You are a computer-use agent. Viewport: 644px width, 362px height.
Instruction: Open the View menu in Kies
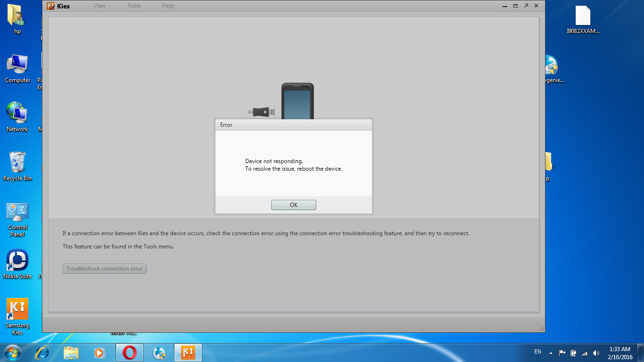pyautogui.click(x=99, y=6)
